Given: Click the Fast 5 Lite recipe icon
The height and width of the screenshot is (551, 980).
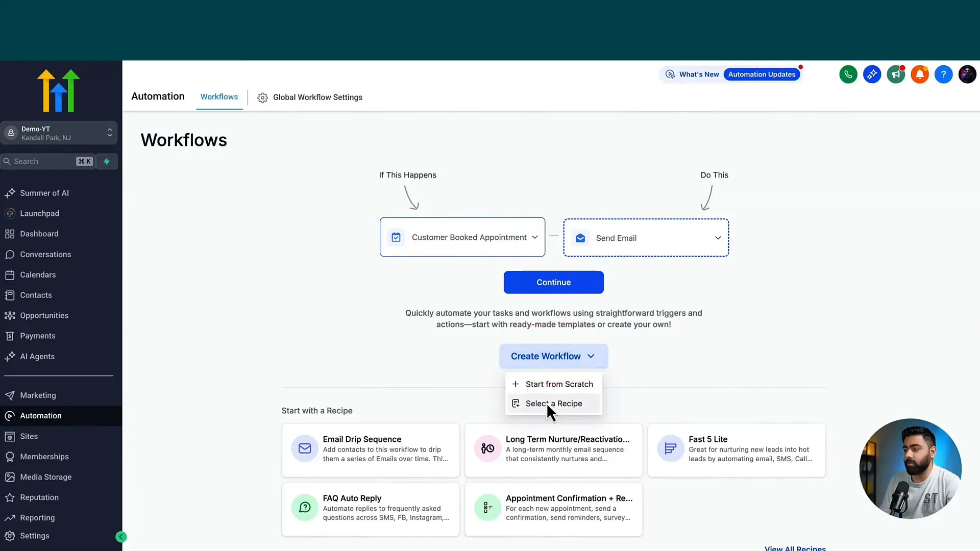Looking at the screenshot, I should [670, 448].
